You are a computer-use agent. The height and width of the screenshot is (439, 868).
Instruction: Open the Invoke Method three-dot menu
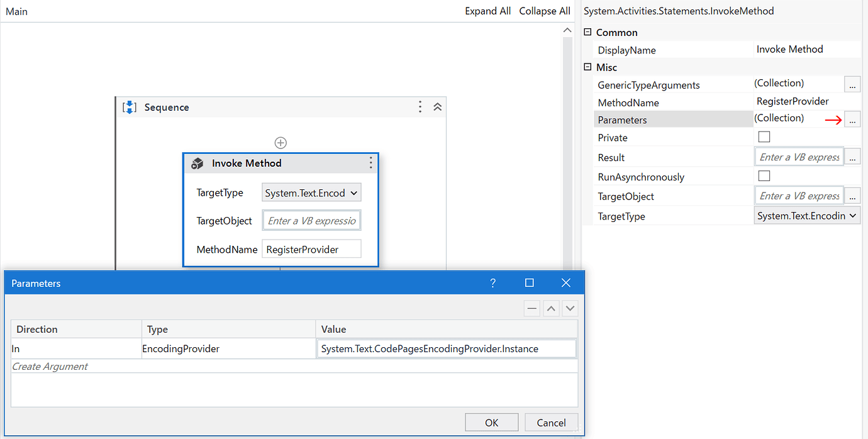click(370, 163)
